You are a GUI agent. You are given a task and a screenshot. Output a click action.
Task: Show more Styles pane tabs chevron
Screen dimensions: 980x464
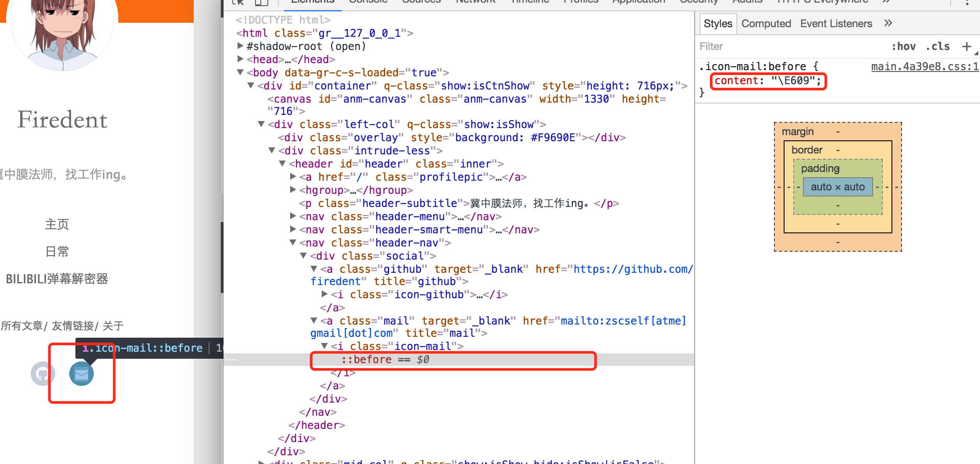coord(888,23)
